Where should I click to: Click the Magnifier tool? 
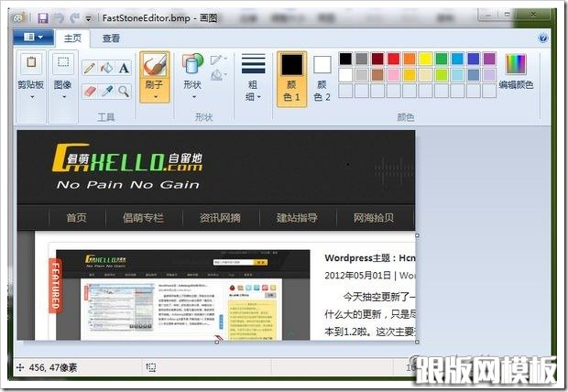point(124,90)
